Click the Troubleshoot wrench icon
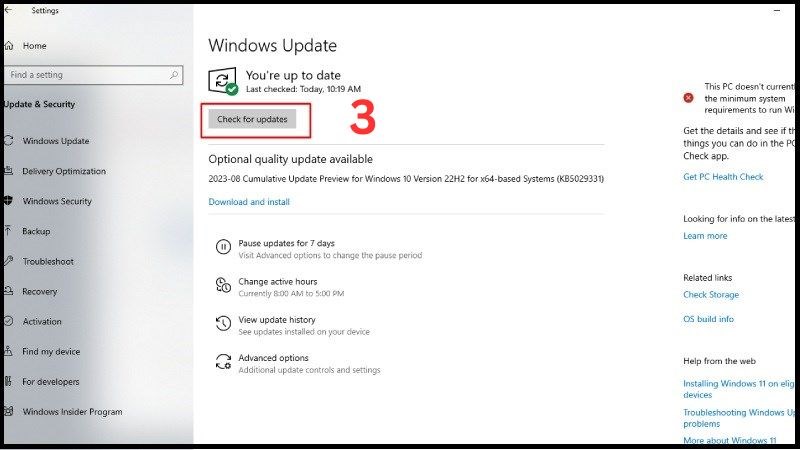 pyautogui.click(x=9, y=261)
